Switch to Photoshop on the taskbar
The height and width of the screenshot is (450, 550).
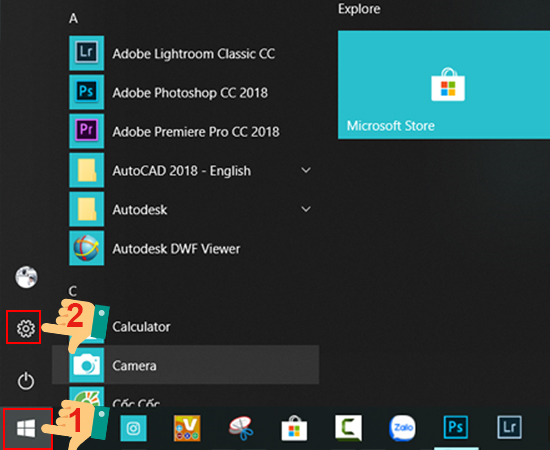pyautogui.click(x=456, y=428)
